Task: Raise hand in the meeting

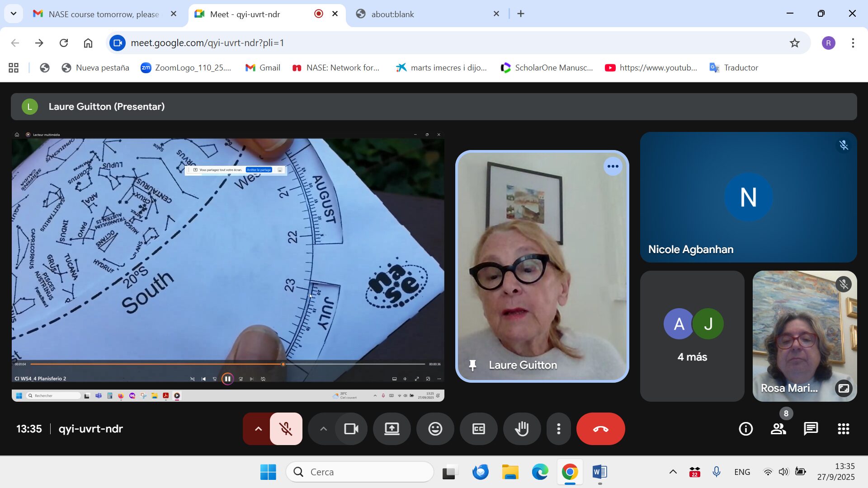Action: (522, 429)
